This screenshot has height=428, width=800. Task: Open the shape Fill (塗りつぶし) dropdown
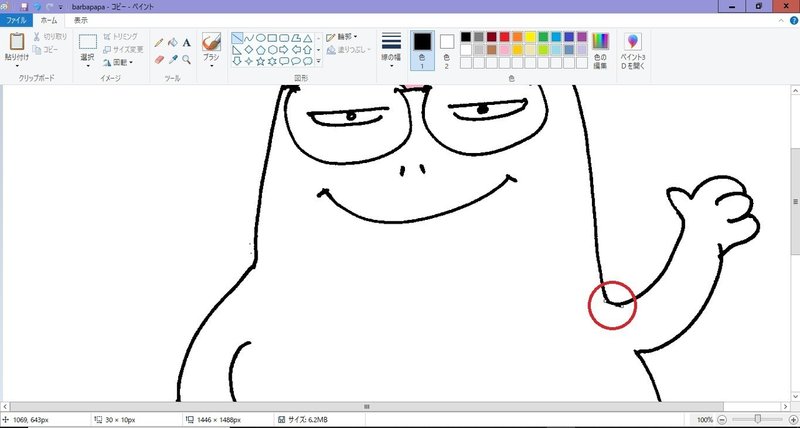[x=349, y=49]
